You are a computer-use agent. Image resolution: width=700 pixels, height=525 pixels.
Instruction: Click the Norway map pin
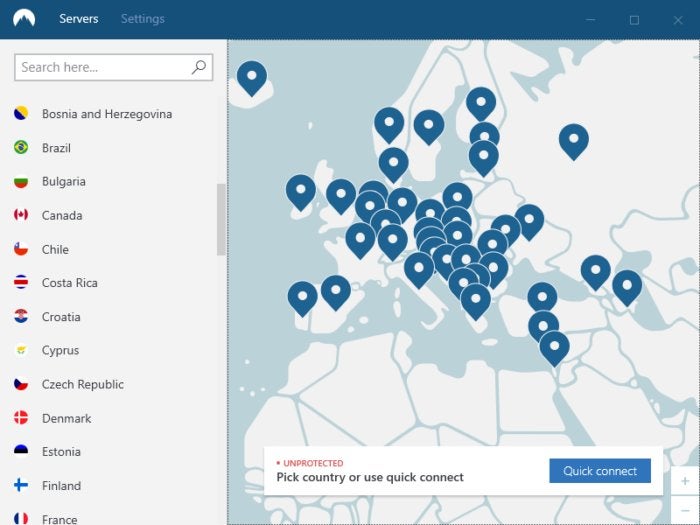(x=389, y=125)
